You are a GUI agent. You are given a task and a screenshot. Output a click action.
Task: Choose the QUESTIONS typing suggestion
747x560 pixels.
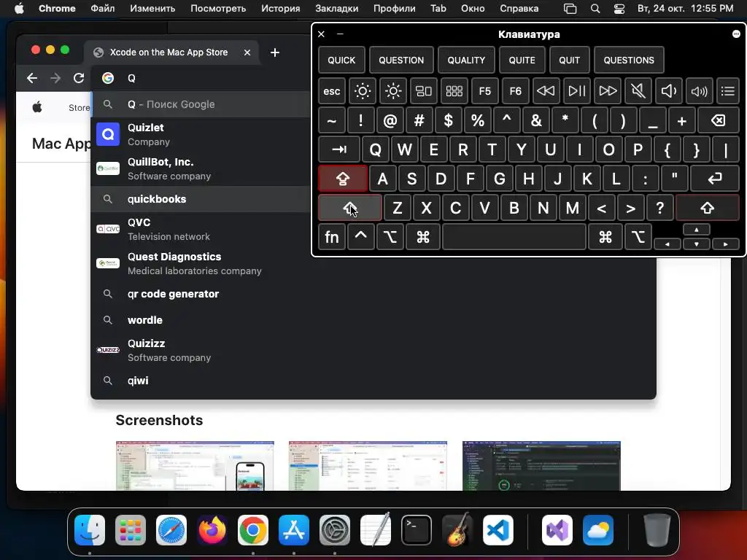point(629,60)
